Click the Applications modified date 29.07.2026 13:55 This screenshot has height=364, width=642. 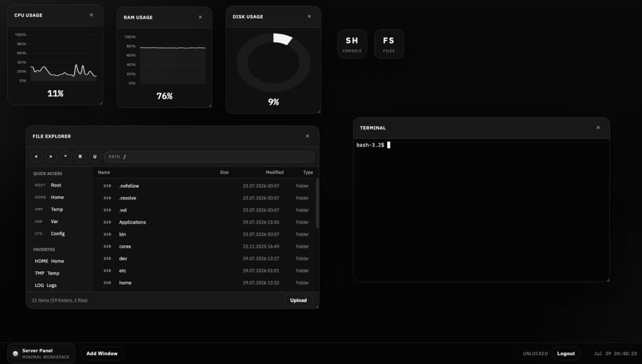(x=261, y=222)
